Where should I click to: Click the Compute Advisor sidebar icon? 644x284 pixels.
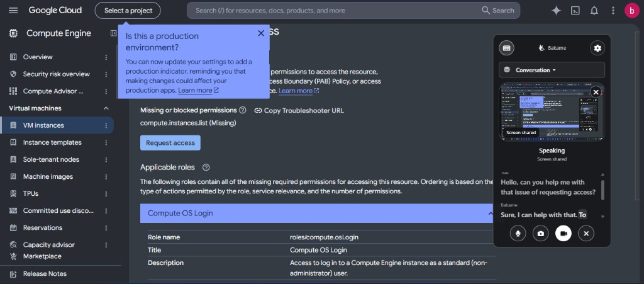click(x=13, y=91)
